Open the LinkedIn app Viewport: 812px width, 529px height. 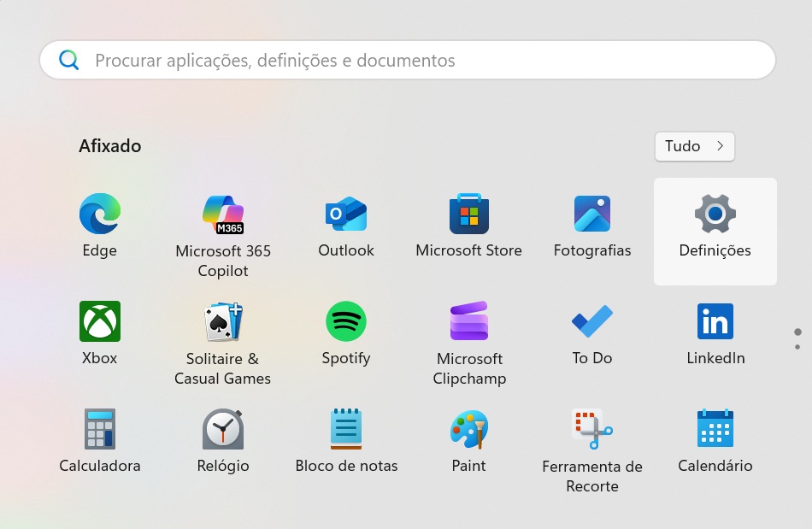[x=715, y=322]
